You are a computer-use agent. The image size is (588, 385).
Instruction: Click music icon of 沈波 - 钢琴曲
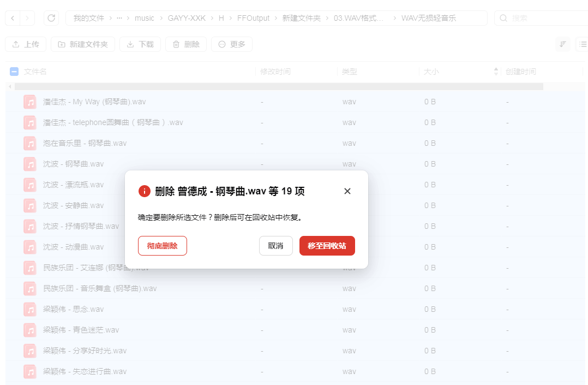pos(30,164)
